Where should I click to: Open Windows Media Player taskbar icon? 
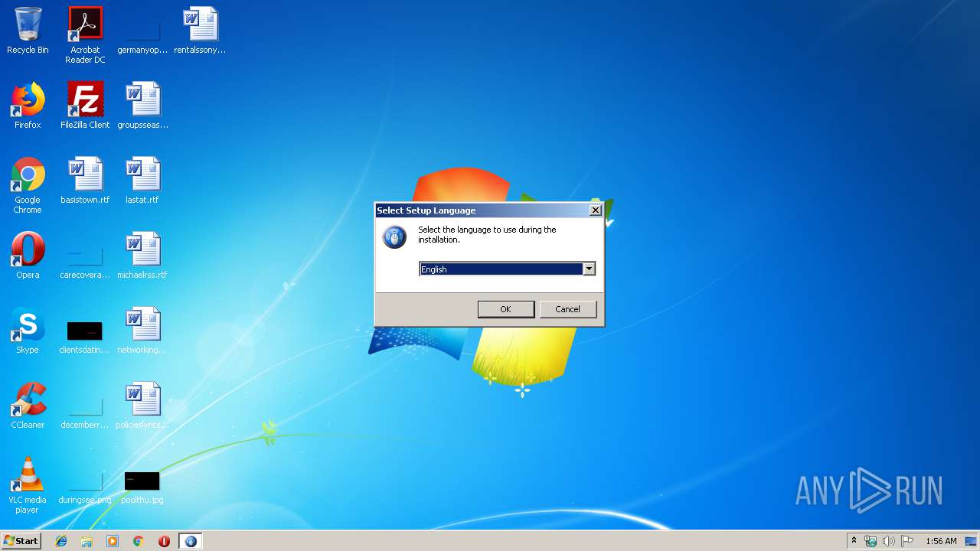[113, 541]
